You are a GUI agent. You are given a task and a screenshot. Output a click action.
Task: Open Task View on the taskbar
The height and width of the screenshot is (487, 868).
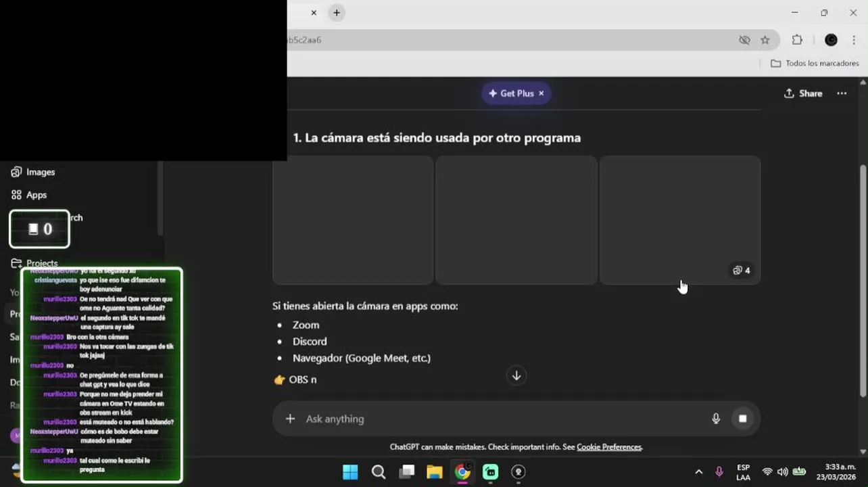406,472
